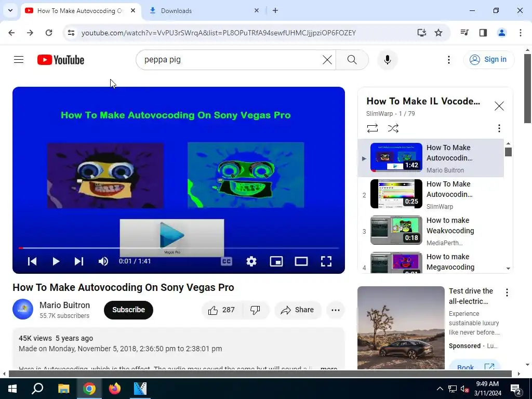This screenshot has width=532, height=399.
Task: Click Subscribe to Mario Buitron
Action: [128, 310]
